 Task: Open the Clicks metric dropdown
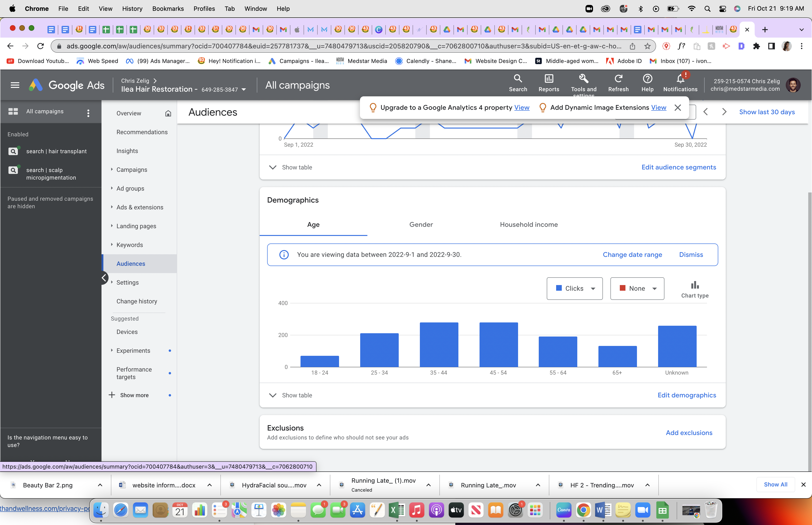(574, 288)
